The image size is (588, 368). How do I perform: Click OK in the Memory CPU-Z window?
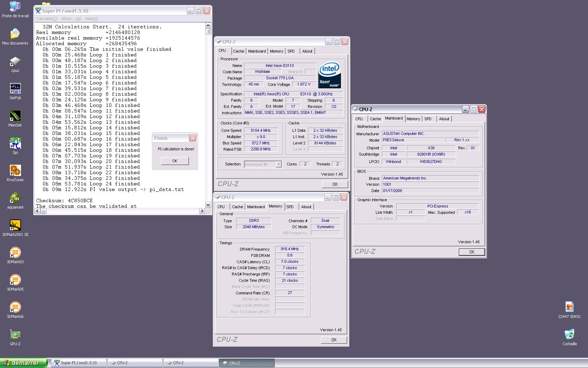coord(334,340)
